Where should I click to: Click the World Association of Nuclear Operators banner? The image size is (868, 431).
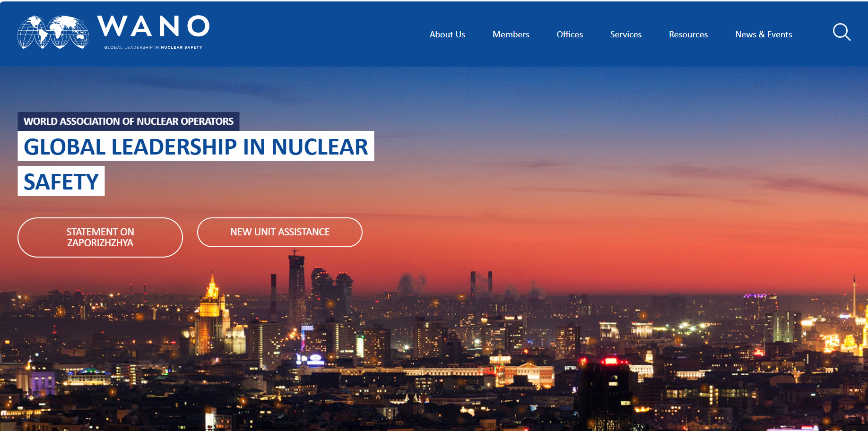point(128,121)
